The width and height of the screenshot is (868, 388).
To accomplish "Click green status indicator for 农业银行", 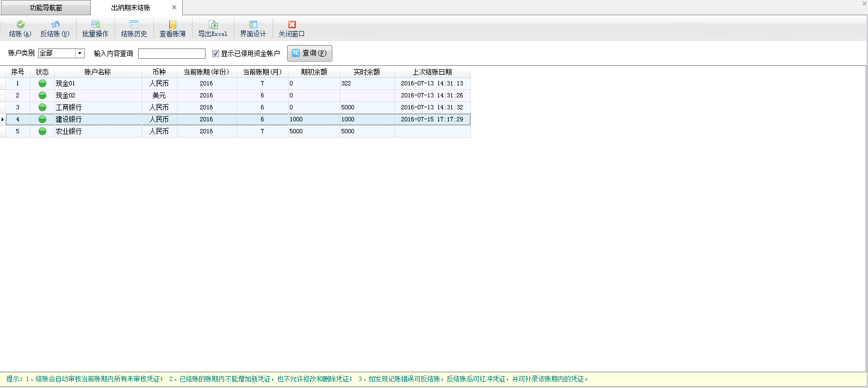I will 42,131.
